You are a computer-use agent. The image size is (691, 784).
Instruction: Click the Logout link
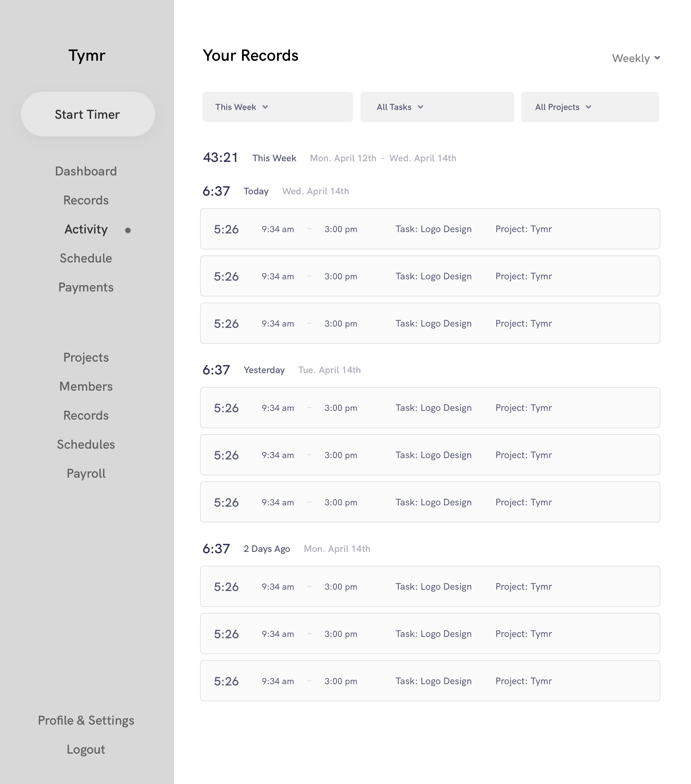pyautogui.click(x=86, y=750)
